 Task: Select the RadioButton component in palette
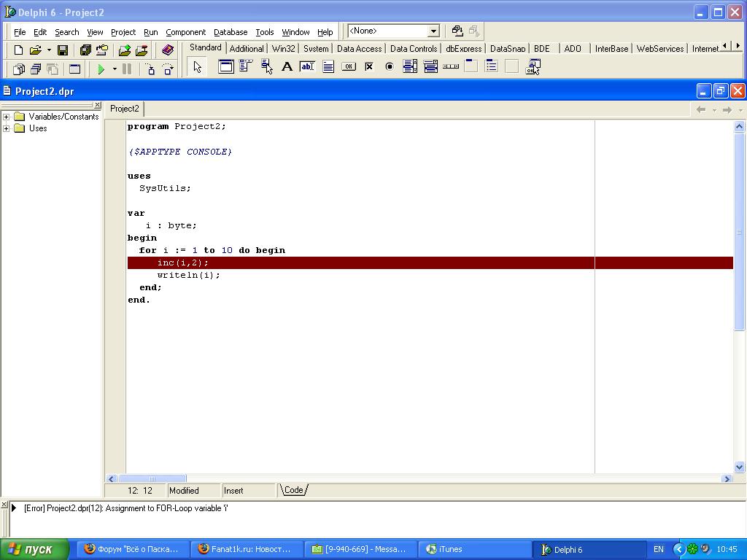tap(390, 67)
